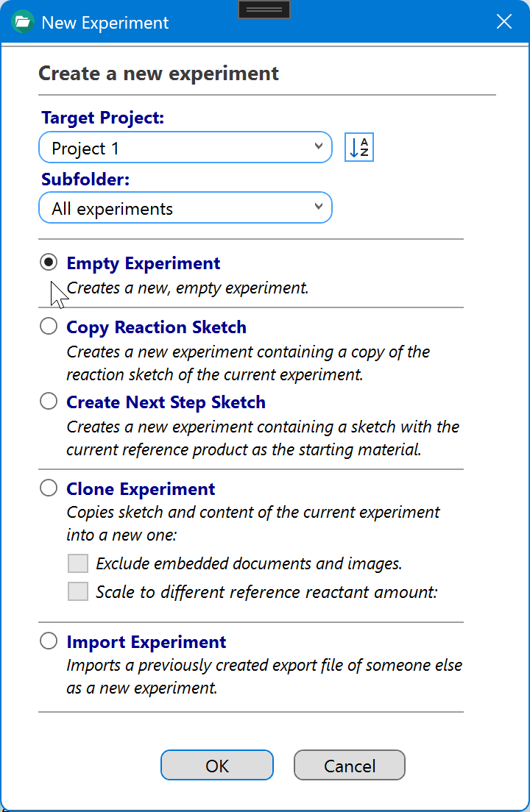This screenshot has width=530, height=812.
Task: Select the Empty Experiment radio button
Action: pyautogui.click(x=49, y=263)
